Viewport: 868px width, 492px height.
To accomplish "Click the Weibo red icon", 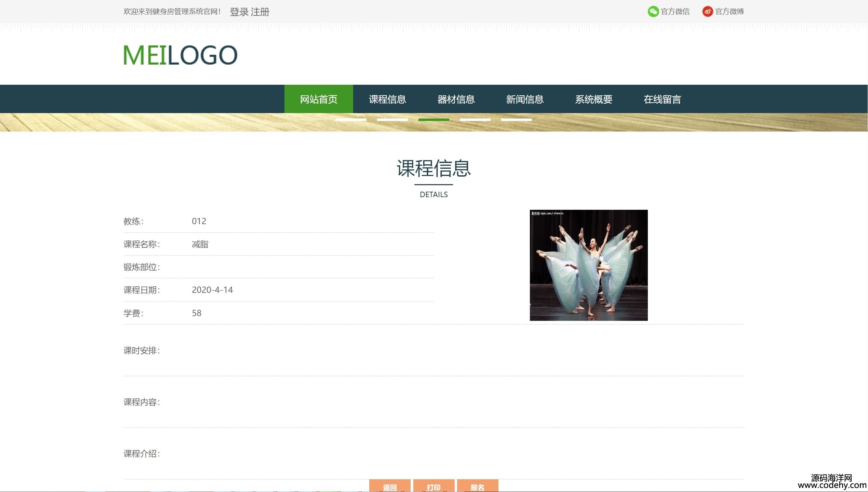I will pyautogui.click(x=707, y=12).
